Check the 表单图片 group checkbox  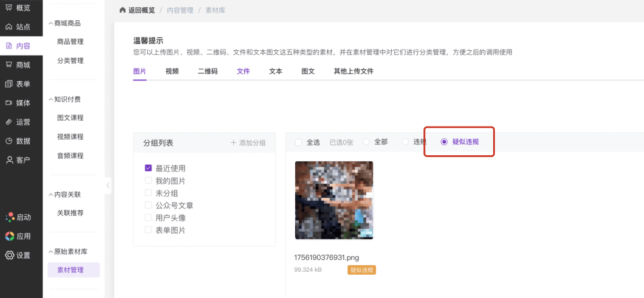(148, 230)
